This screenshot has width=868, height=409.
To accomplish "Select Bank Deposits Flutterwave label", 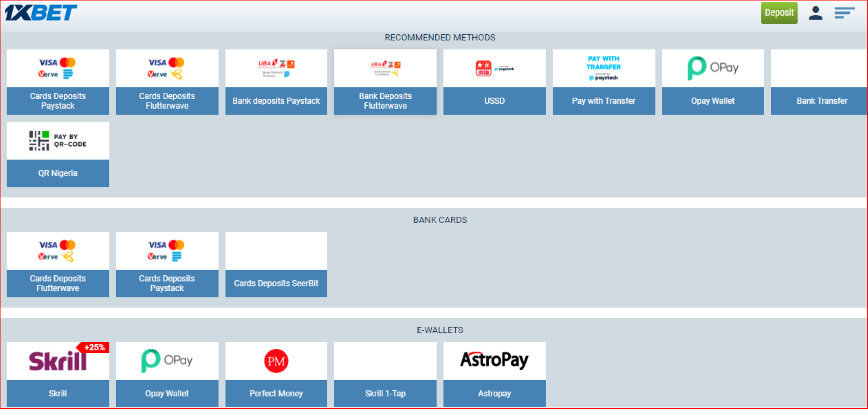I will 385,101.
